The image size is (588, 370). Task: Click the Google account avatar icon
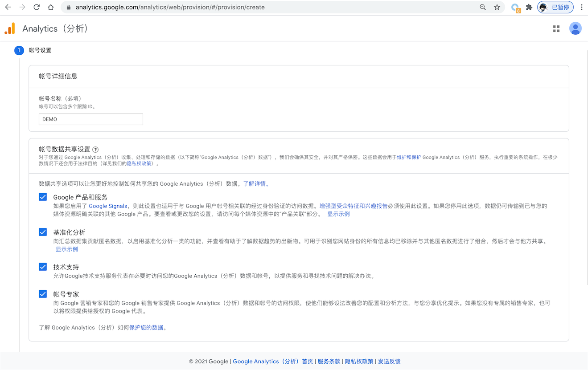coord(576,28)
